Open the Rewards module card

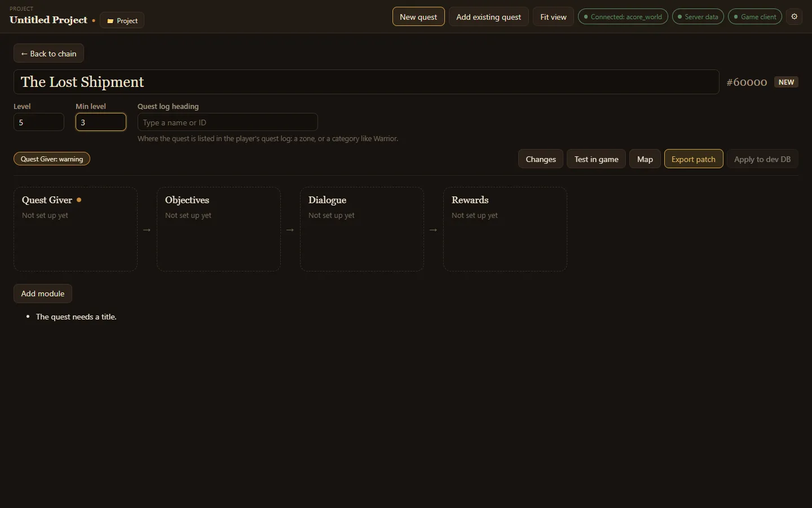[x=505, y=229]
